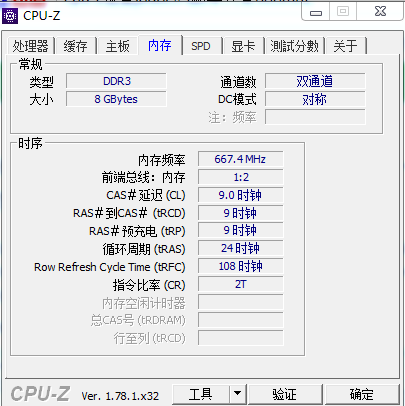This screenshot has width=405, height=406.
Task: Click the empty 总CAS号 (tRDRAM) field
Action: [240, 320]
